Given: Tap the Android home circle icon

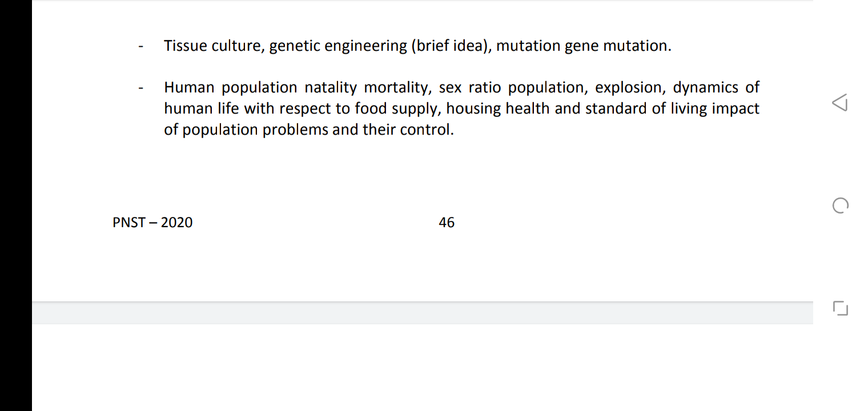Looking at the screenshot, I should coord(841,205).
